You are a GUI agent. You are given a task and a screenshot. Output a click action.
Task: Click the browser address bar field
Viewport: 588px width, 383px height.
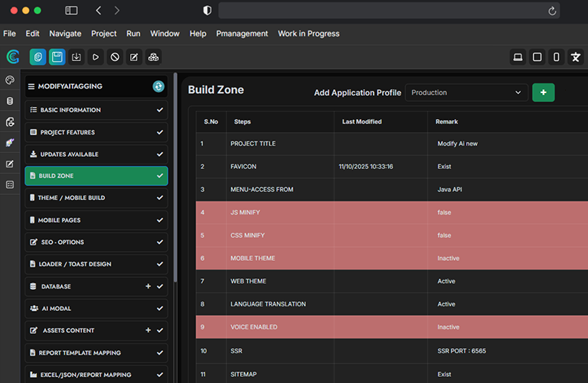[389, 10]
